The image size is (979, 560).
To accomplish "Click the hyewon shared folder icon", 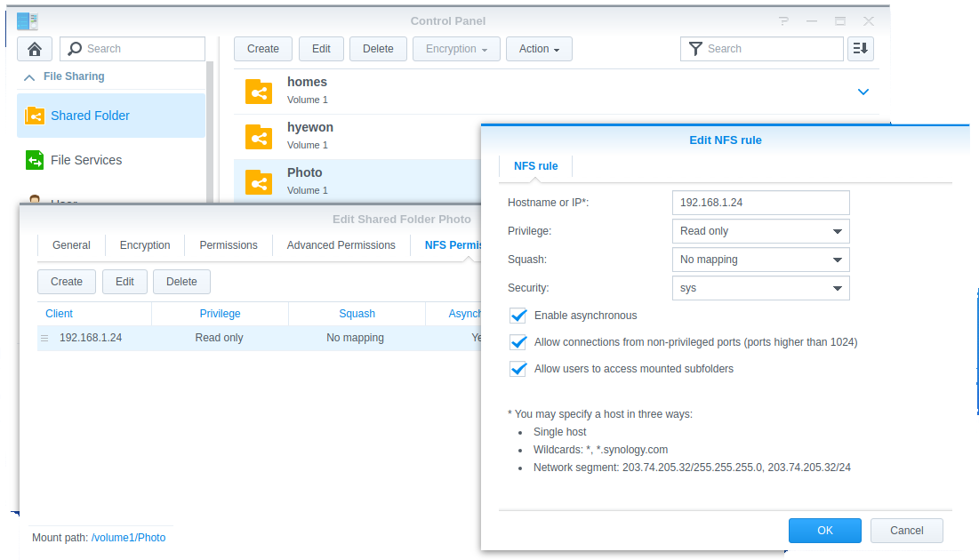I will pyautogui.click(x=259, y=137).
